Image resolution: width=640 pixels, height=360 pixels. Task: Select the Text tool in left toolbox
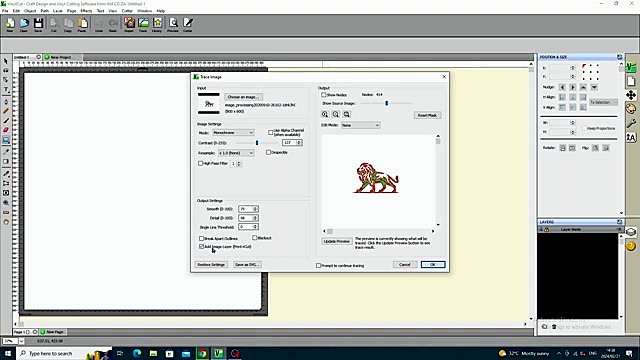pos(6,89)
